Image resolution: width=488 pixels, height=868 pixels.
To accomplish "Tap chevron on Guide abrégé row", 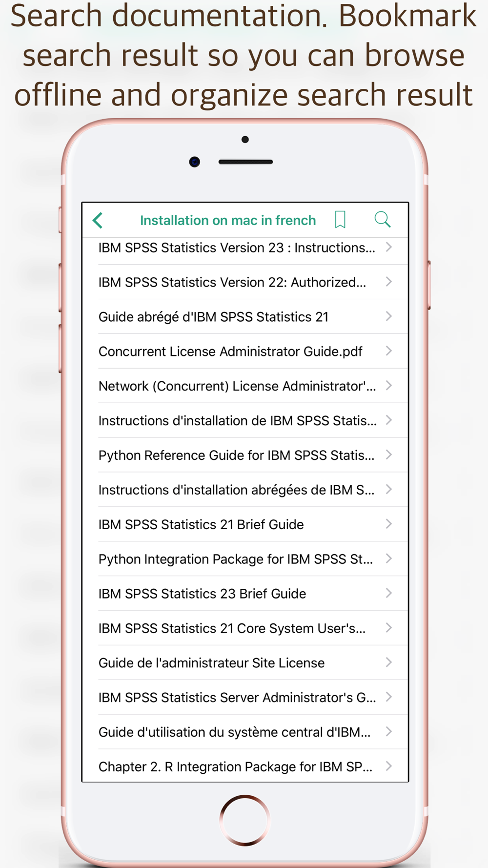I will coord(389,316).
